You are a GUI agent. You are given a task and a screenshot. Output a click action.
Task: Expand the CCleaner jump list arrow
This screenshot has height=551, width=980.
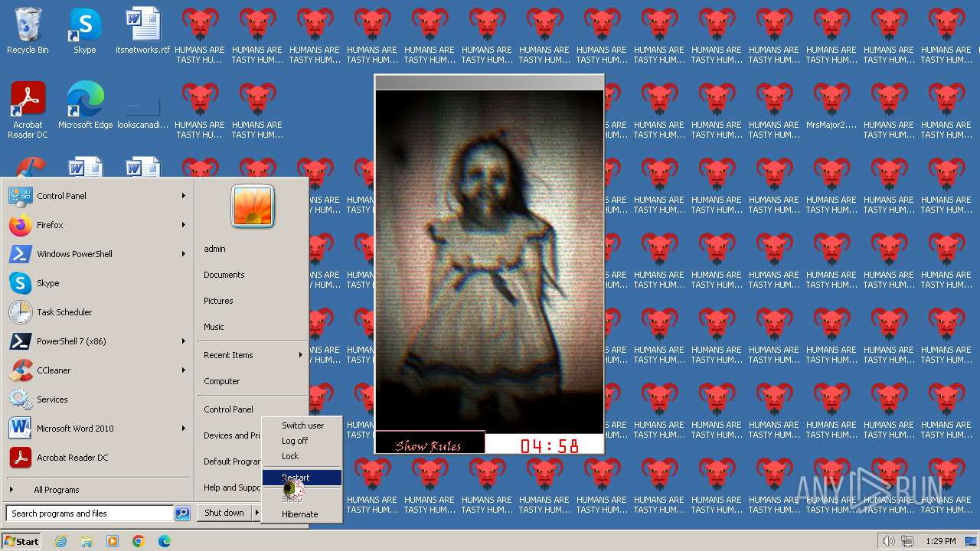coord(184,370)
